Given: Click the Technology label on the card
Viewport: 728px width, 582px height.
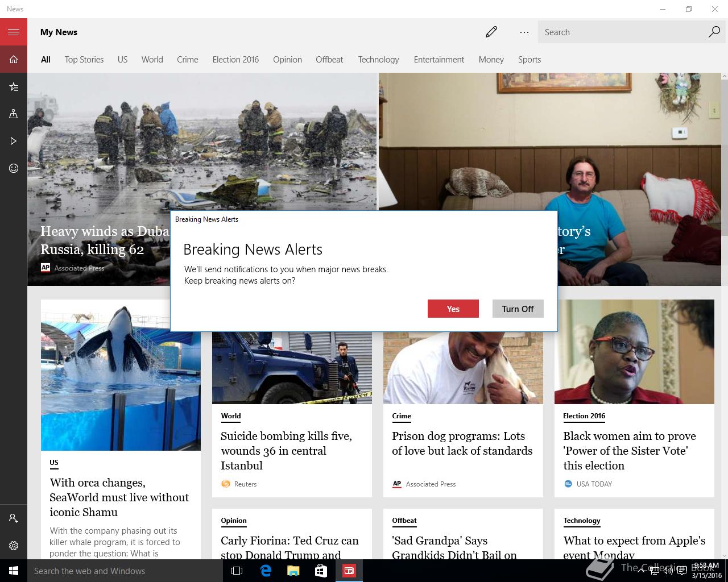Looking at the screenshot, I should 582,521.
